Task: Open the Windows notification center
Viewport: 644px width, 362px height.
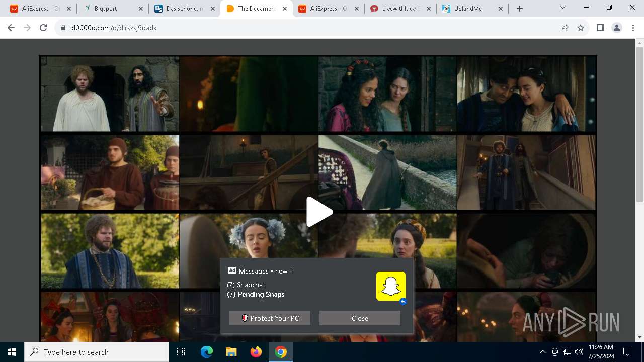Action: click(x=627, y=352)
